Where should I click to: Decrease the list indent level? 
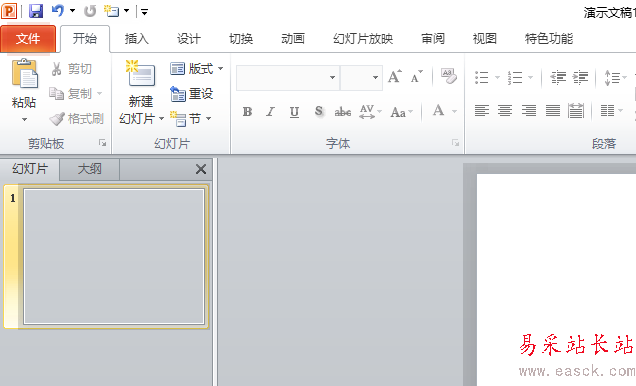(558, 77)
